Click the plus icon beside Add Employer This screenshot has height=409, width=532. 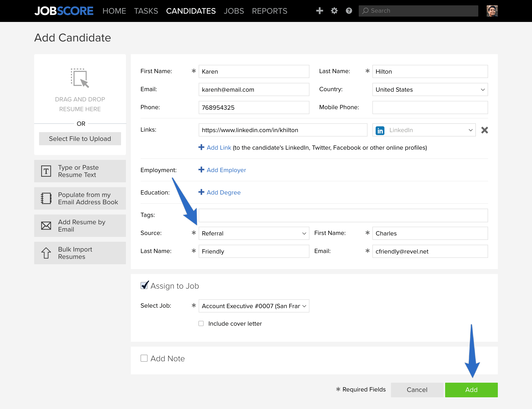(201, 170)
